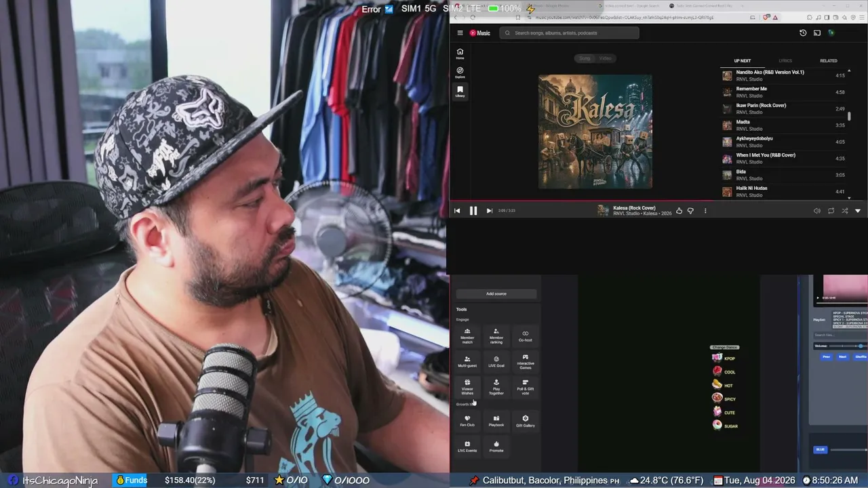Toggle shuffle in the player bar
Viewport: 868px width, 488px height.
point(844,211)
